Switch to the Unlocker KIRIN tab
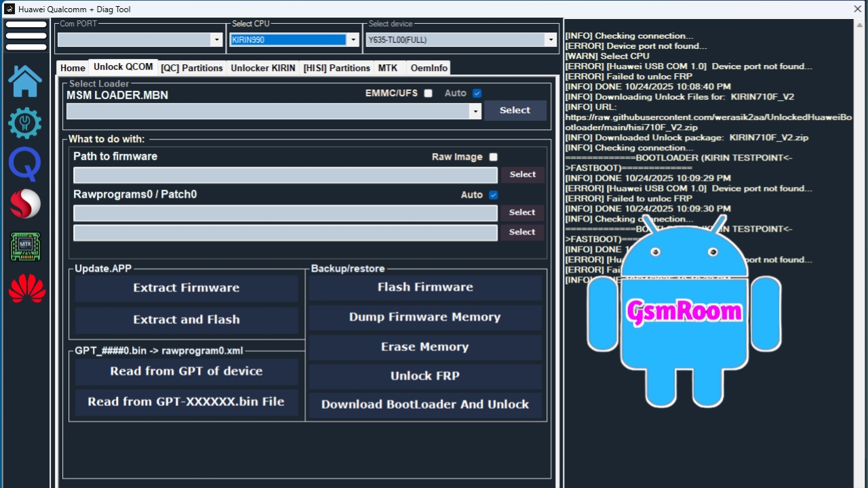This screenshot has width=868, height=488. (262, 68)
